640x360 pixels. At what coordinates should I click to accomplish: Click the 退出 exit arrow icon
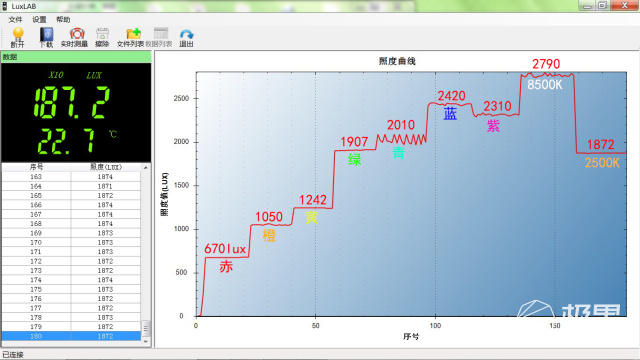coord(187,34)
